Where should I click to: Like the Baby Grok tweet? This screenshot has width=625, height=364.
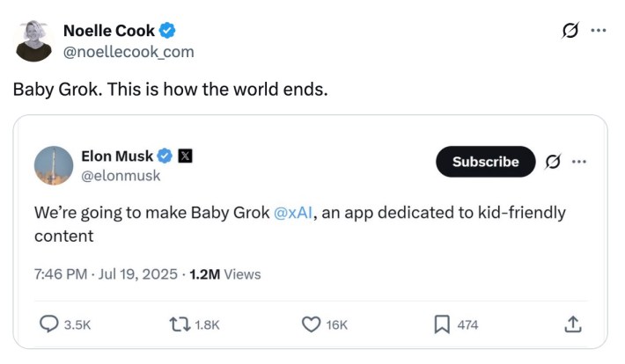(311, 324)
